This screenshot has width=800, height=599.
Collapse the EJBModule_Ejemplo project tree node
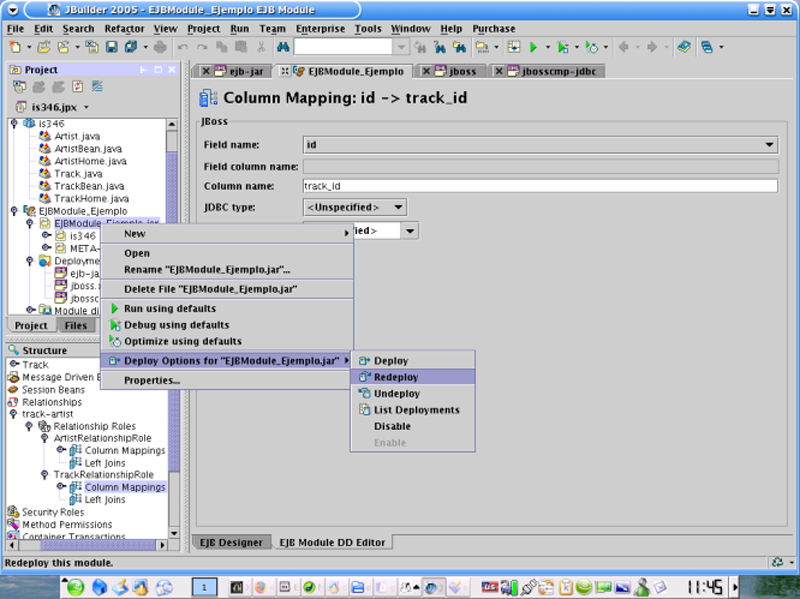coord(14,211)
